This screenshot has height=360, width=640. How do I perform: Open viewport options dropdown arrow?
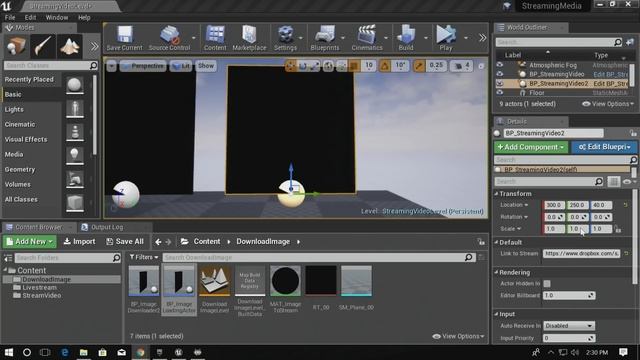[x=111, y=66]
